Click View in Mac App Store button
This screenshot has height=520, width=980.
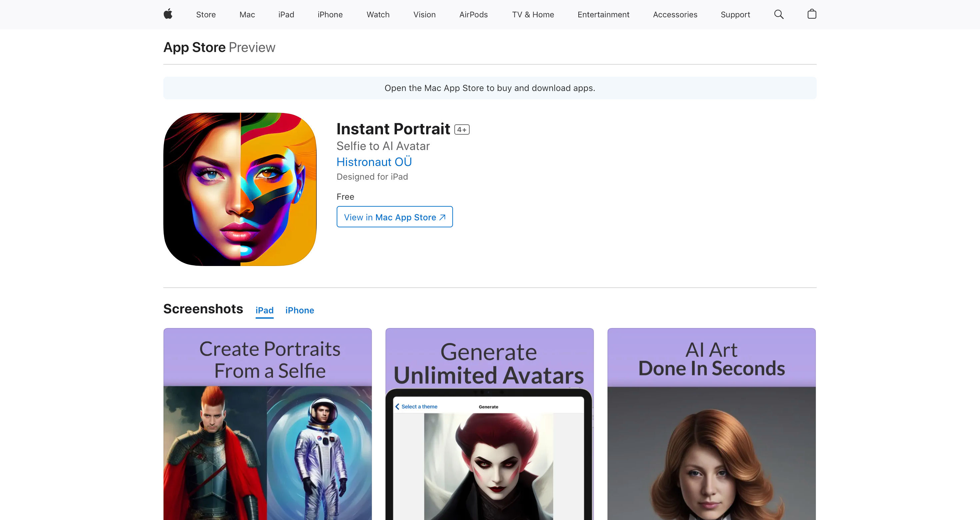point(395,217)
